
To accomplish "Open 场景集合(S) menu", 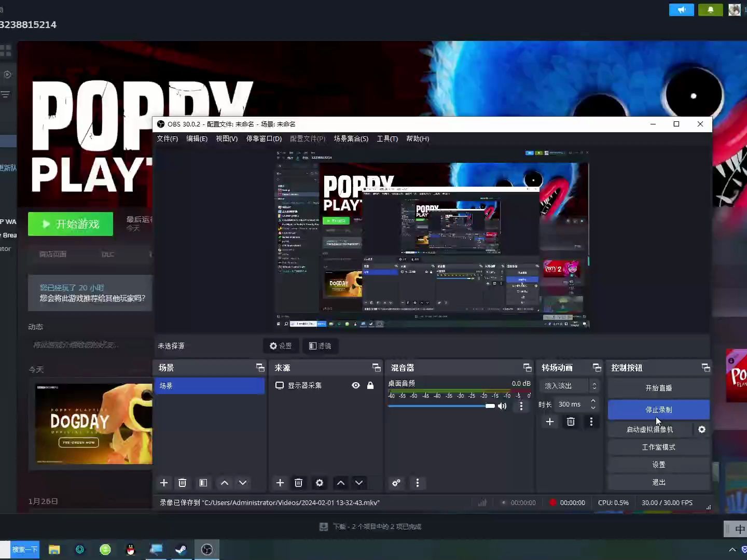I will [351, 138].
